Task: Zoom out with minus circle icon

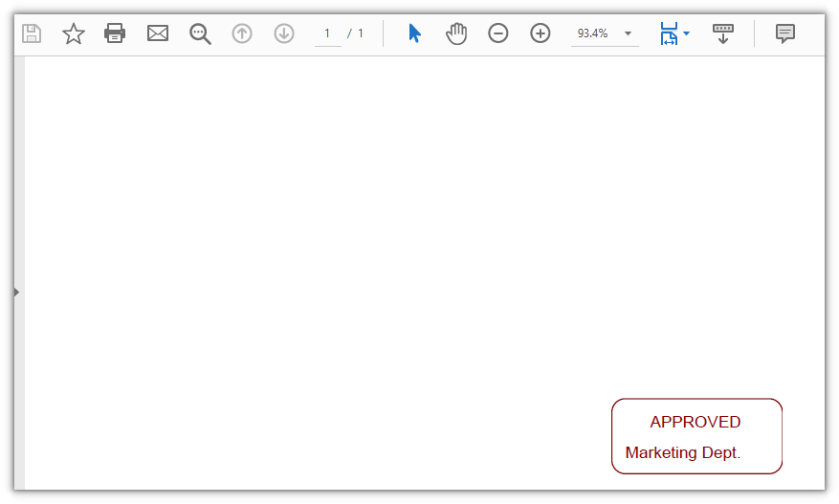Action: coord(498,33)
